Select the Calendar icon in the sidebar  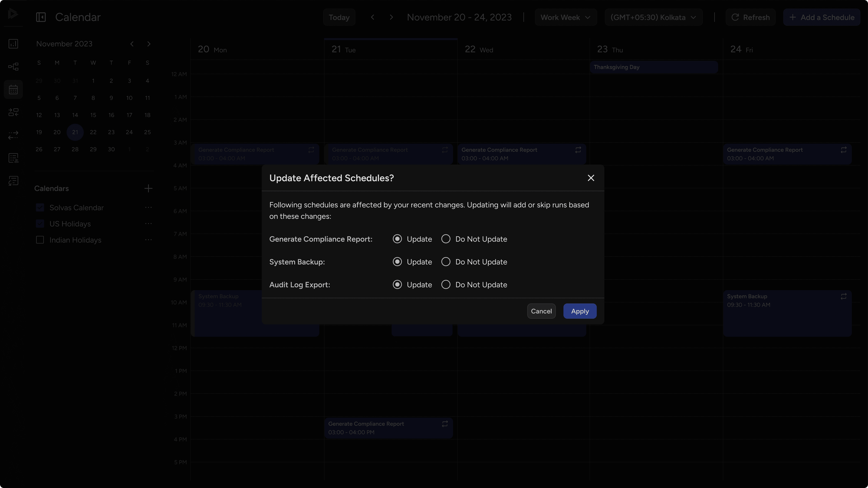click(13, 89)
